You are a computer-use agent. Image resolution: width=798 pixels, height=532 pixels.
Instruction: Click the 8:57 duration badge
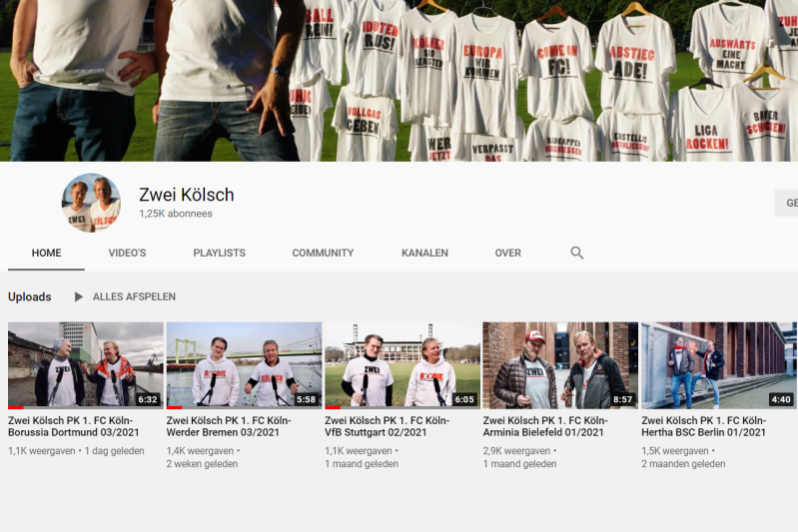click(x=622, y=399)
